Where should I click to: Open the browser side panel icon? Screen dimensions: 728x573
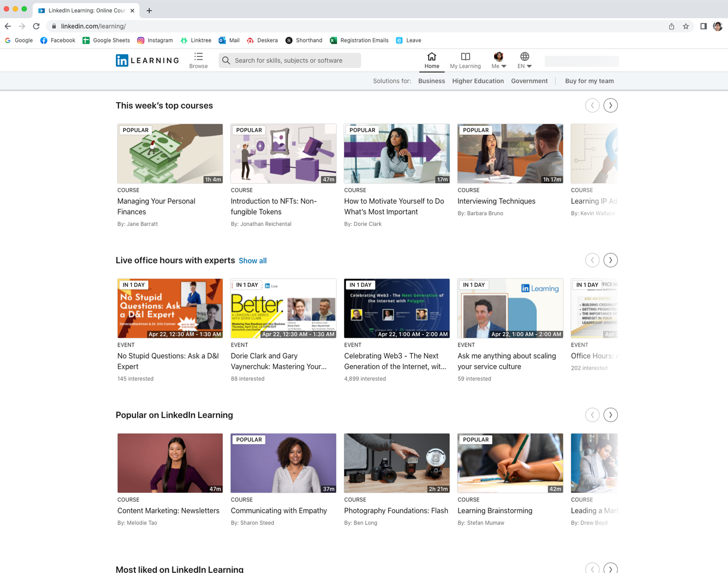pos(703,26)
